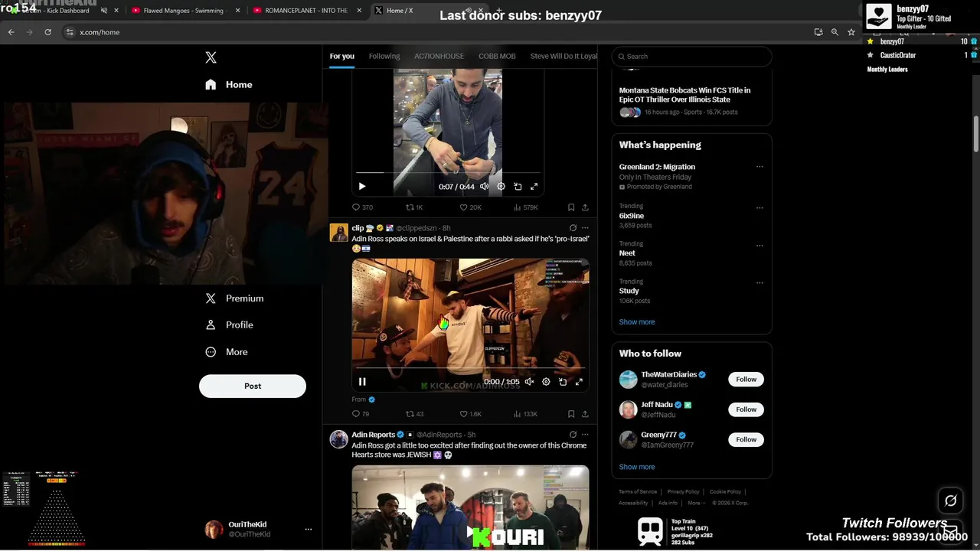Image resolution: width=980 pixels, height=551 pixels.
Task: Open the more options on the clip post
Action: [x=585, y=228]
